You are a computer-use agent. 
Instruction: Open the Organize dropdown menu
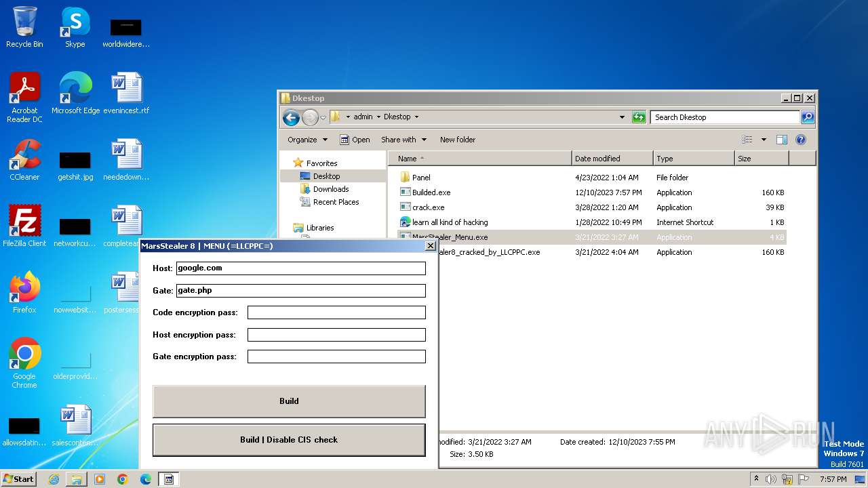point(307,140)
